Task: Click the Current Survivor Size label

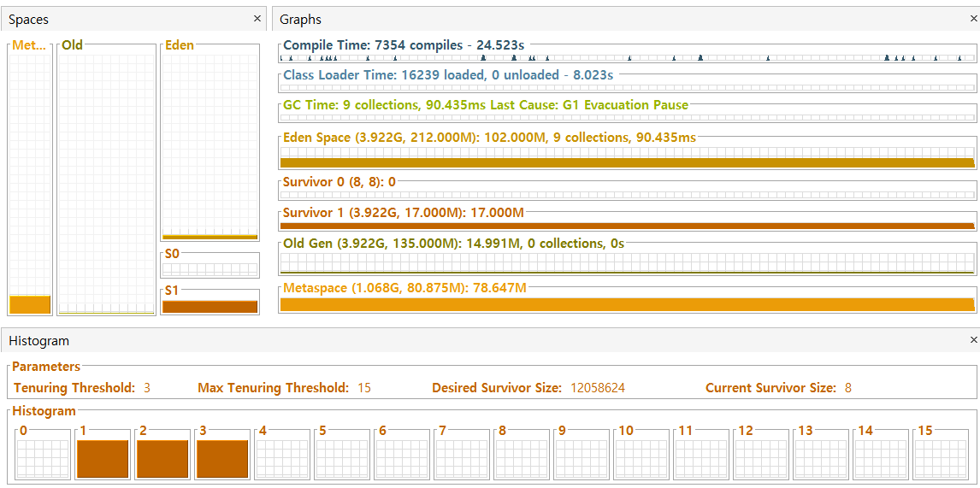Action: pos(770,388)
